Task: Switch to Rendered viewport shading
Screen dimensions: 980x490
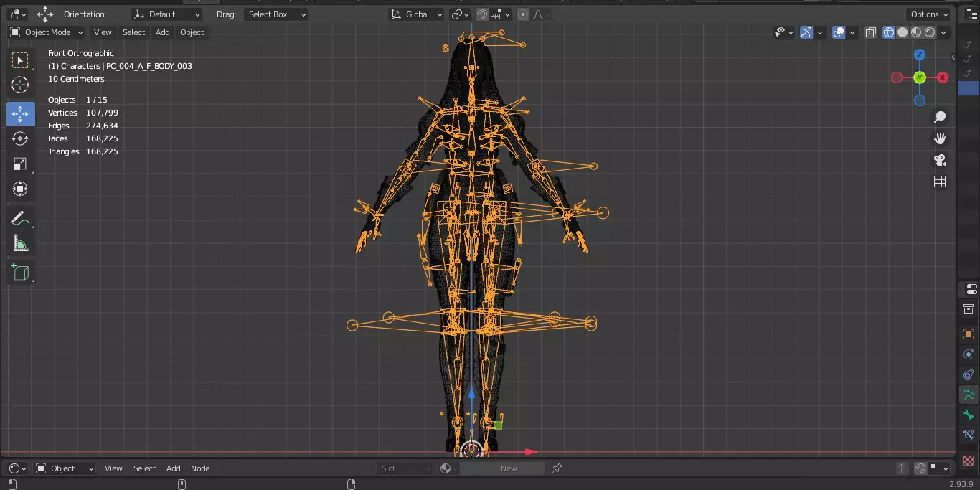Action: [930, 32]
